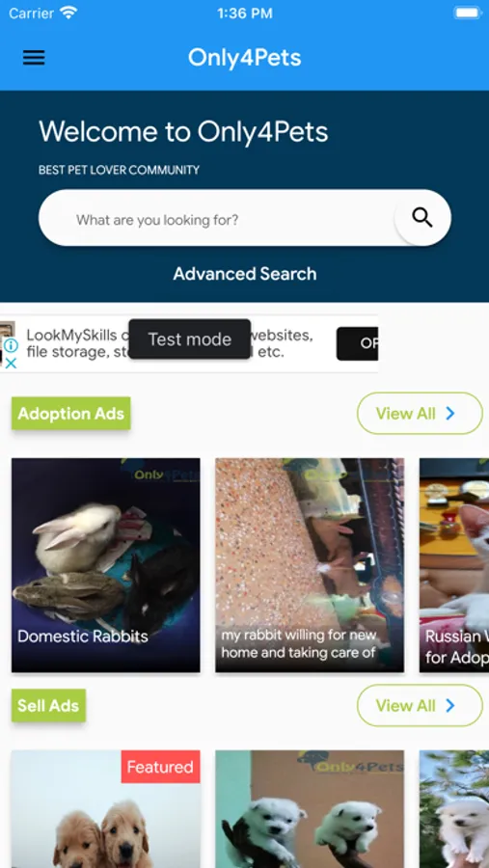Click the Featured badge on puppy ad

tap(160, 767)
